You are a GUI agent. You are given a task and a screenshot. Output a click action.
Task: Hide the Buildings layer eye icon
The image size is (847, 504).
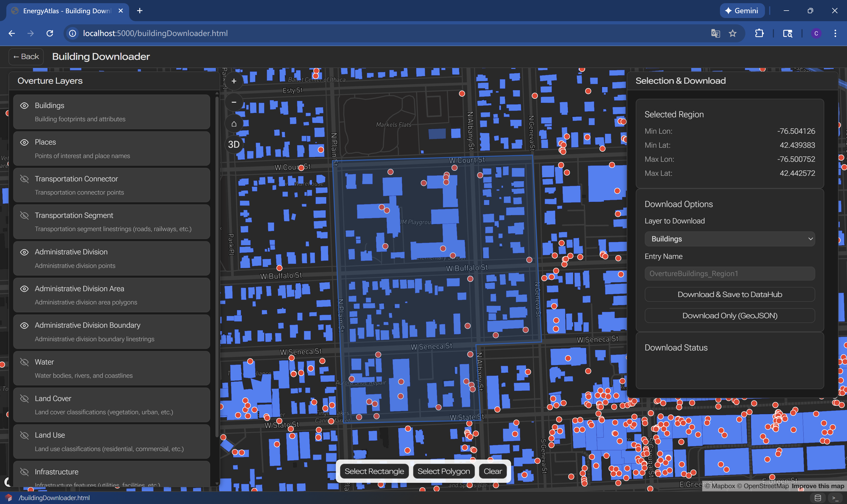pos(24,106)
